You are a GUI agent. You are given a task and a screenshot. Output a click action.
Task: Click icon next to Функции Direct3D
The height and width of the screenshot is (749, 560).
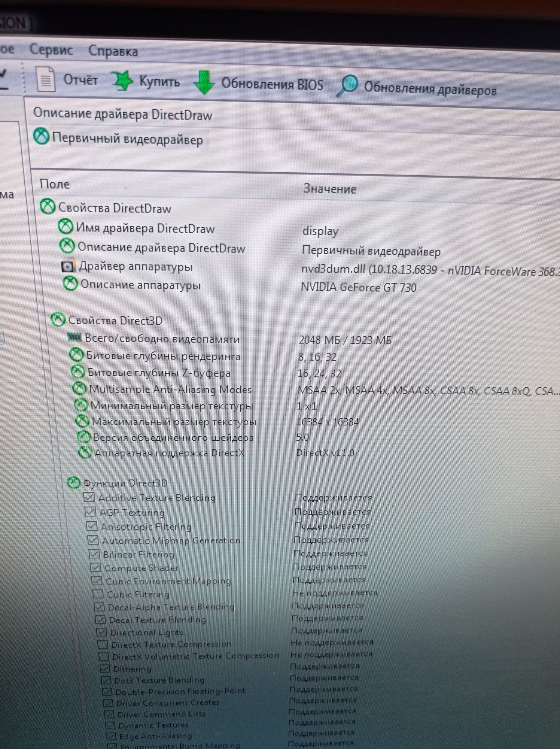pyautogui.click(x=74, y=483)
